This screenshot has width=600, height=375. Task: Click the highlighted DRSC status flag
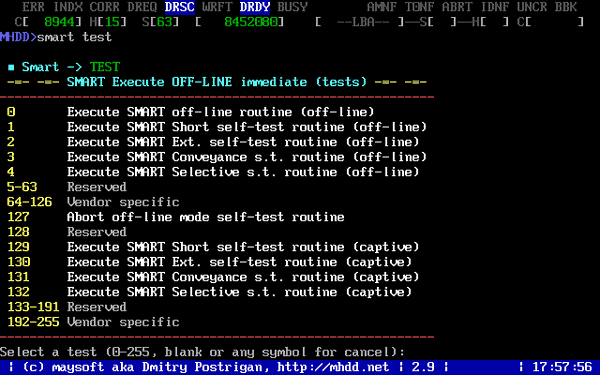point(179,7)
